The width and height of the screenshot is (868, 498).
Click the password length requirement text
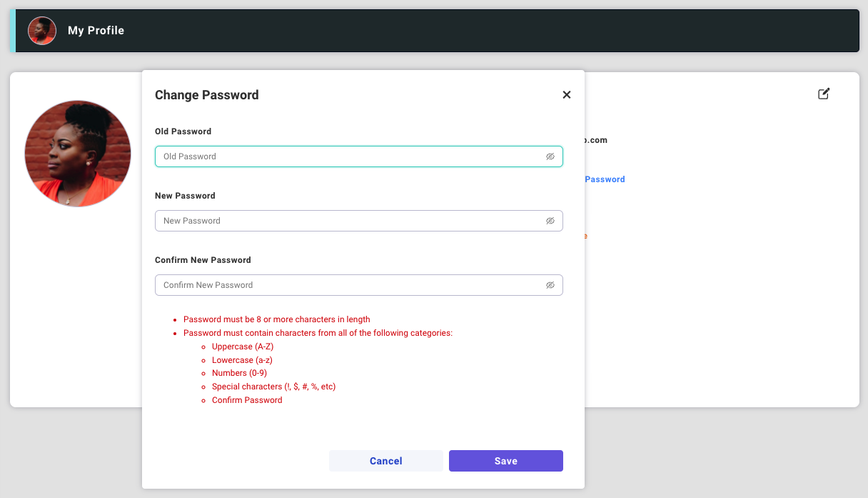(276, 319)
